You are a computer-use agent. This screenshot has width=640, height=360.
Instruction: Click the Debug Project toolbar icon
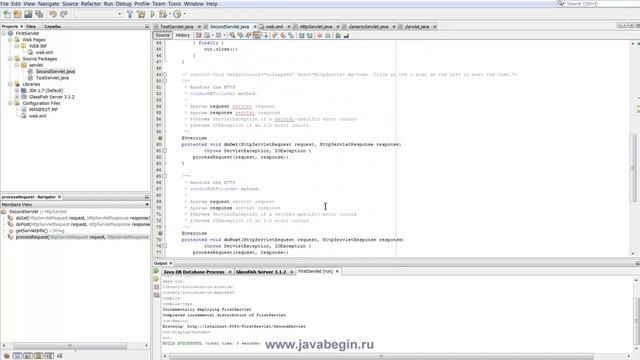click(x=163, y=14)
